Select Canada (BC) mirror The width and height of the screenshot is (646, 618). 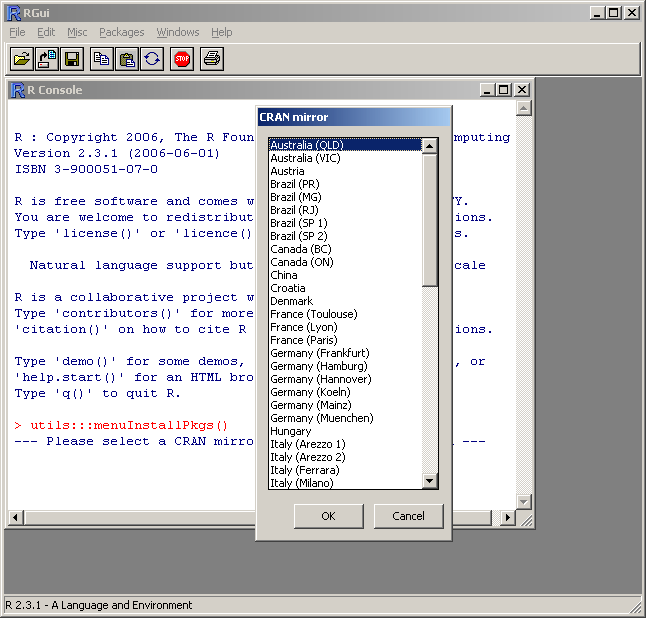click(x=345, y=249)
